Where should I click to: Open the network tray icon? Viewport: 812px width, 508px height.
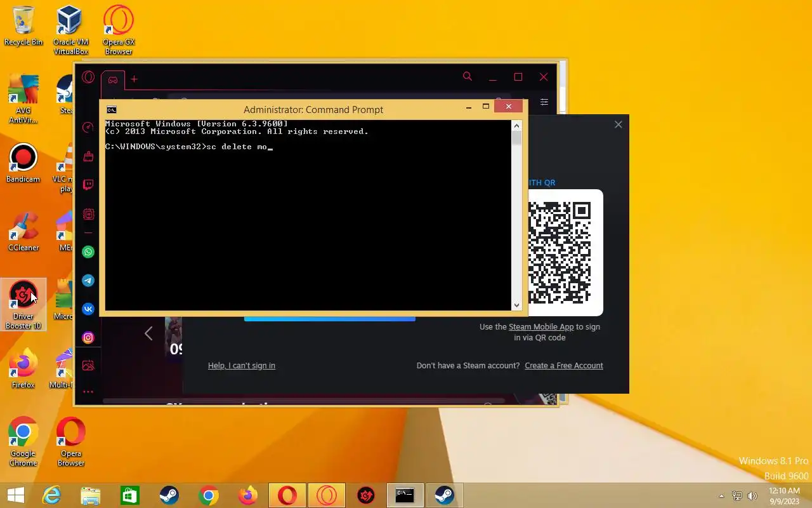point(737,496)
